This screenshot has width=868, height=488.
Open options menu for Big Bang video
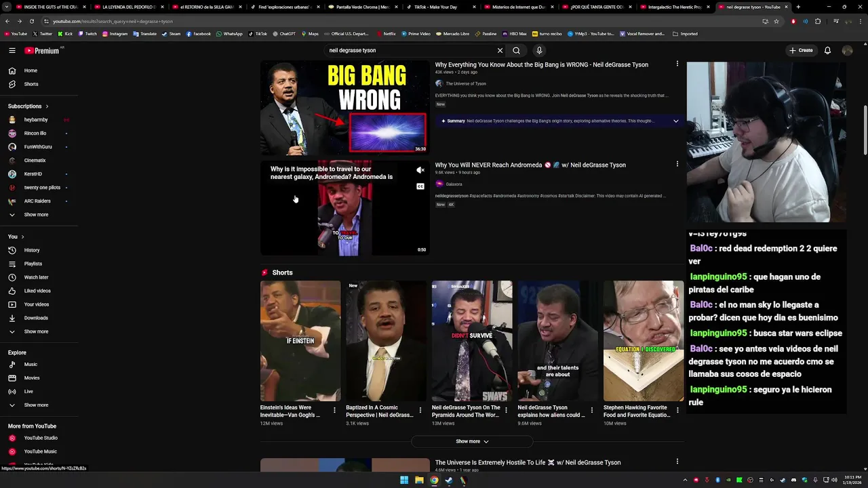677,64
